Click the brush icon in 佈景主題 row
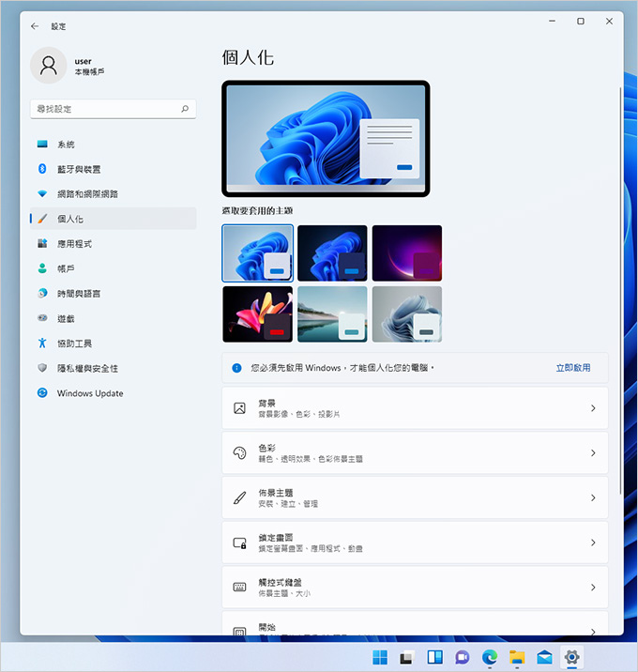Screen dimensions: 638x672 click(x=239, y=497)
